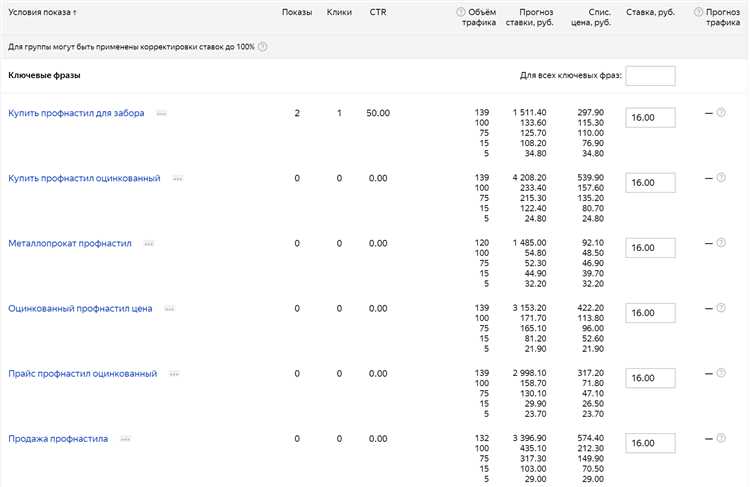750x487 pixels.
Task: Open keyword Купить профнастил для забора
Action: click(x=76, y=113)
